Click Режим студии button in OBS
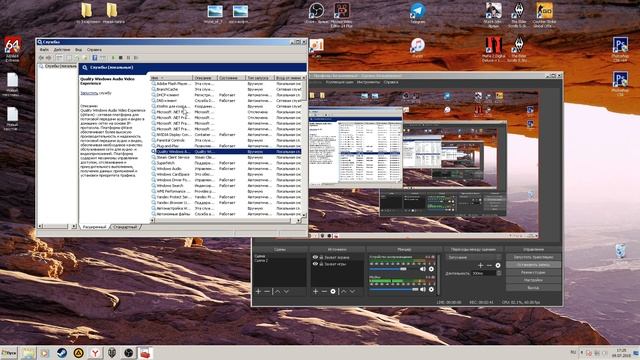640x360 pixels. [533, 272]
